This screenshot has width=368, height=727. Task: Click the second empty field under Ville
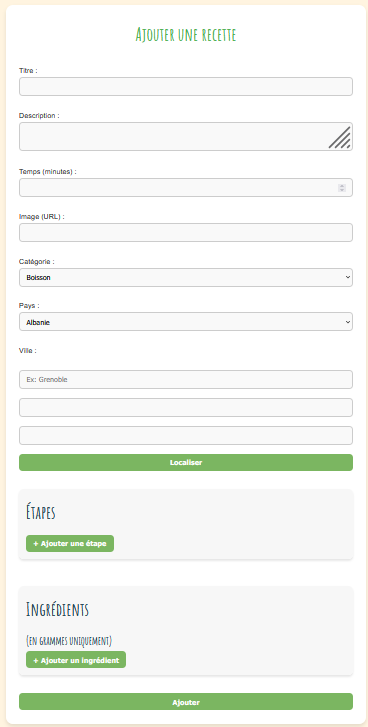coord(185,408)
